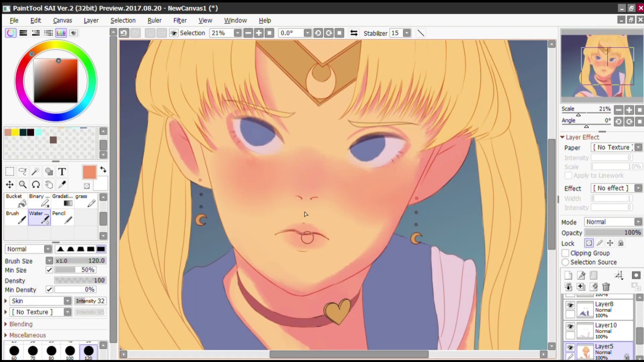Choose the Brush tool
The width and height of the screenshot is (644, 362).
click(x=16, y=217)
